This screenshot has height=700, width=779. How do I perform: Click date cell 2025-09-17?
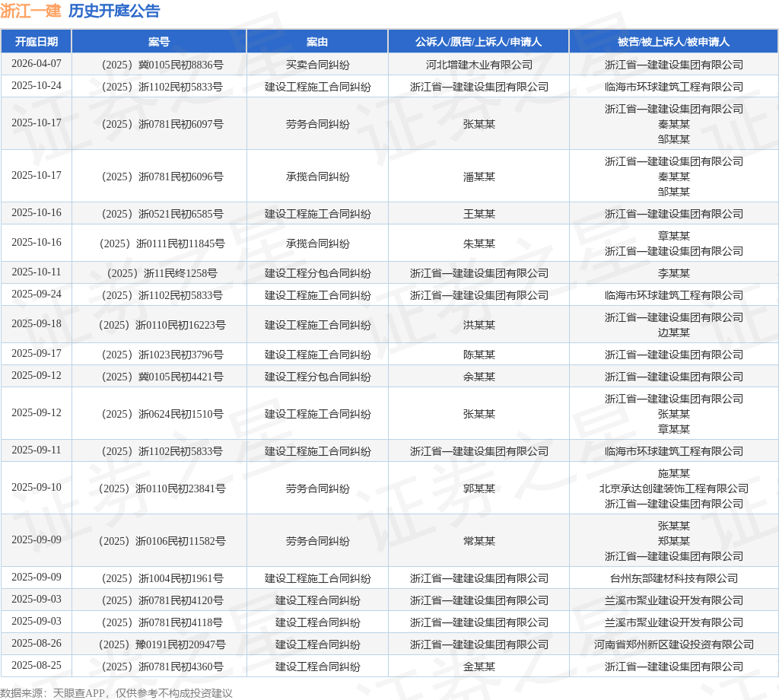[37, 354]
